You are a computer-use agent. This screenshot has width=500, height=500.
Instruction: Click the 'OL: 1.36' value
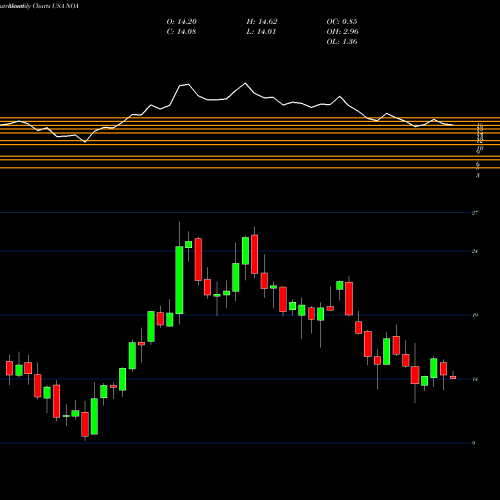coord(342,42)
